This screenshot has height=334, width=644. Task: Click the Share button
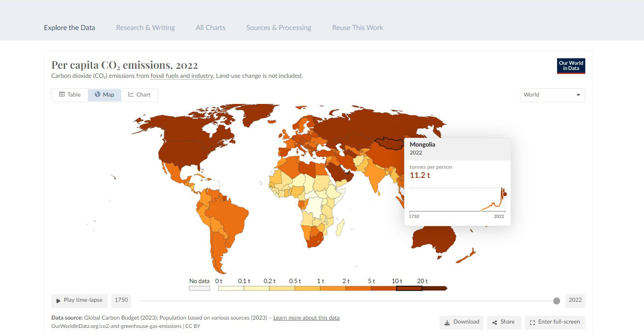tap(503, 322)
